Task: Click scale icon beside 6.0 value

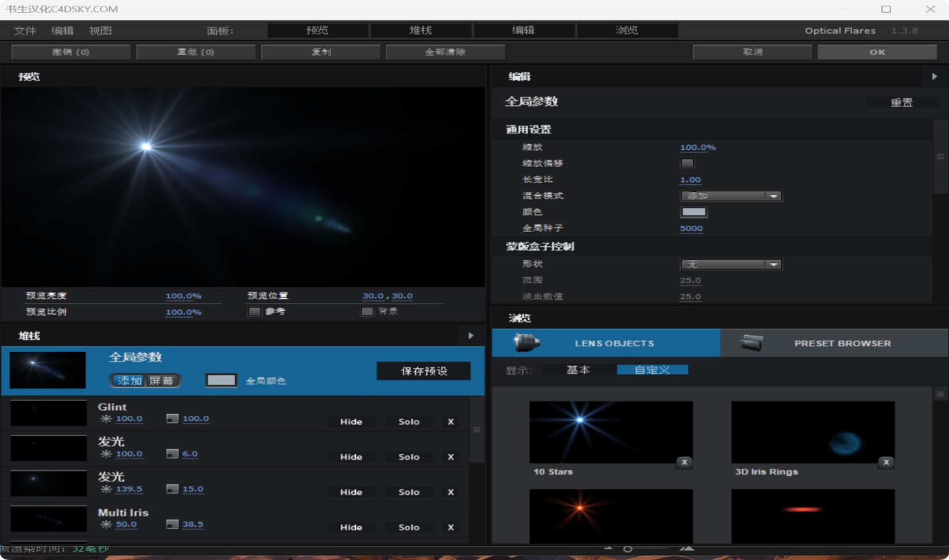Action: click(x=172, y=454)
